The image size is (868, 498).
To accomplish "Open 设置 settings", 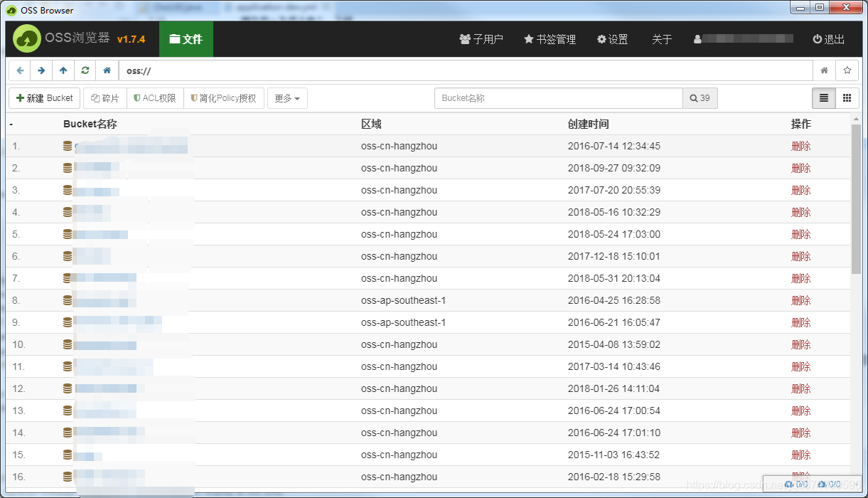I will [x=613, y=39].
